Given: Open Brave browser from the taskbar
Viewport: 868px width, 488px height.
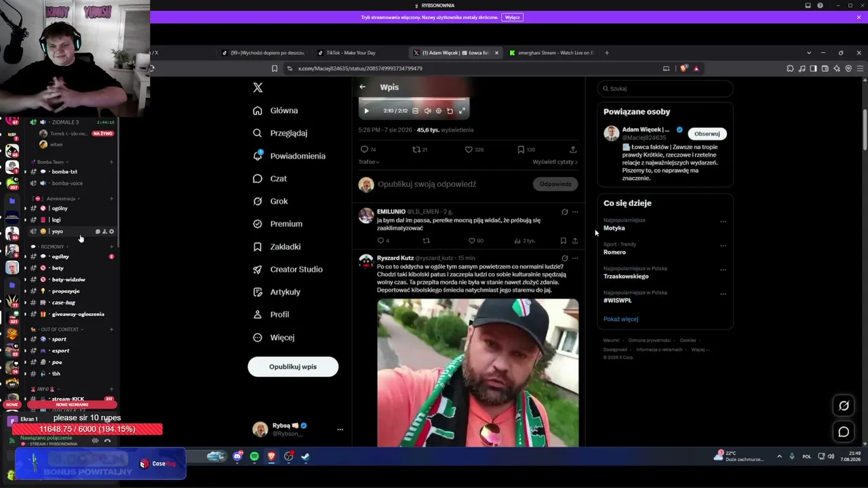Looking at the screenshot, I should (271, 457).
